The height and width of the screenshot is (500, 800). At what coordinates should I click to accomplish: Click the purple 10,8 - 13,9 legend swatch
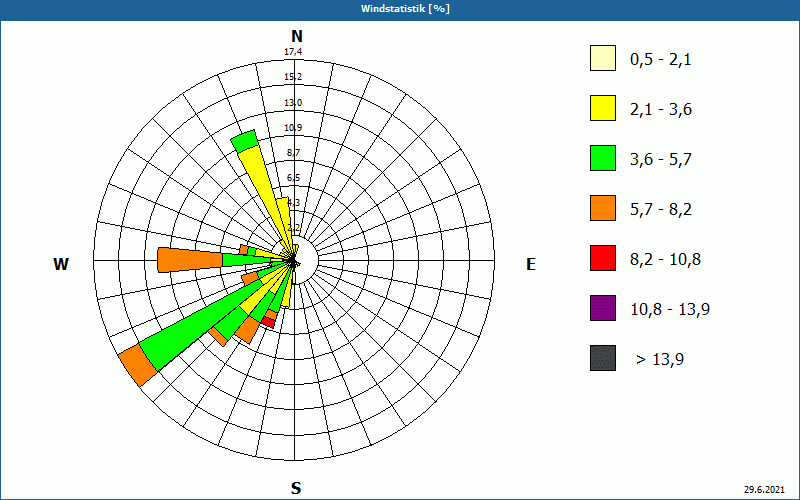(x=603, y=308)
